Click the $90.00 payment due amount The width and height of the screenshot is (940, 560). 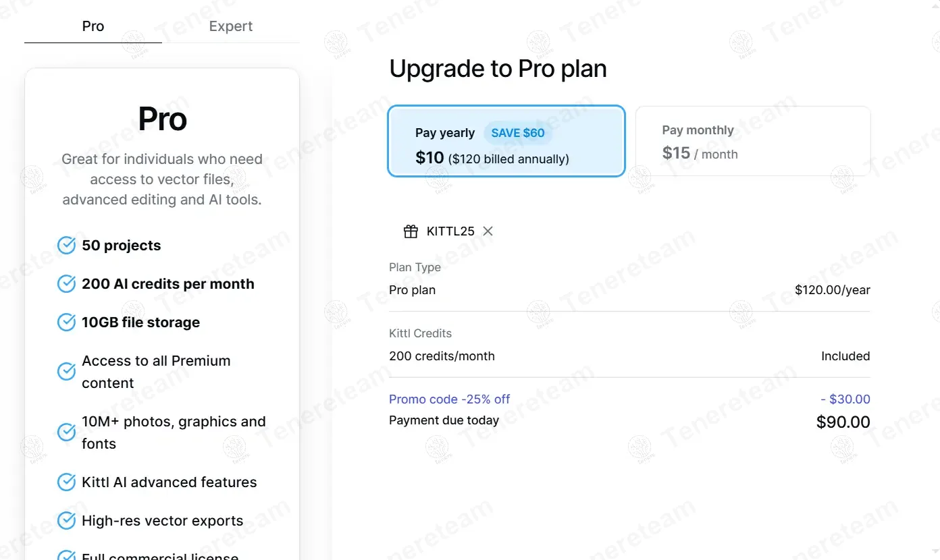[843, 422]
